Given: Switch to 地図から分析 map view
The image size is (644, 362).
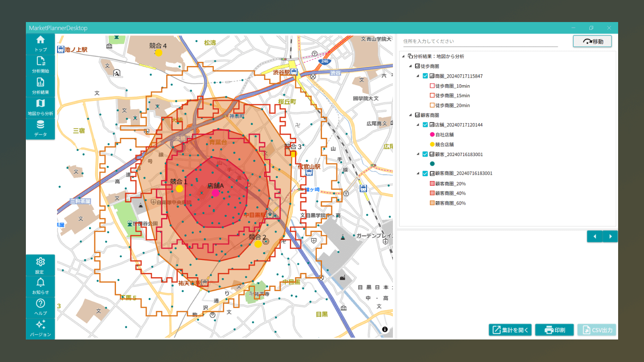Looking at the screenshot, I should [x=40, y=108].
